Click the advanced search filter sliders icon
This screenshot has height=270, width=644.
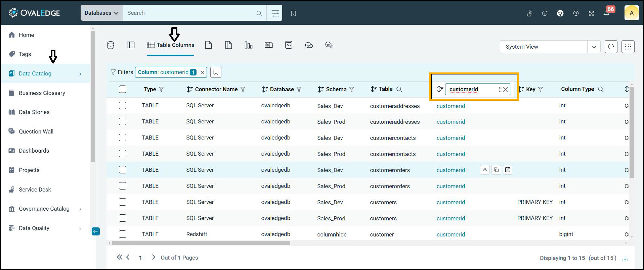pyautogui.click(x=275, y=13)
